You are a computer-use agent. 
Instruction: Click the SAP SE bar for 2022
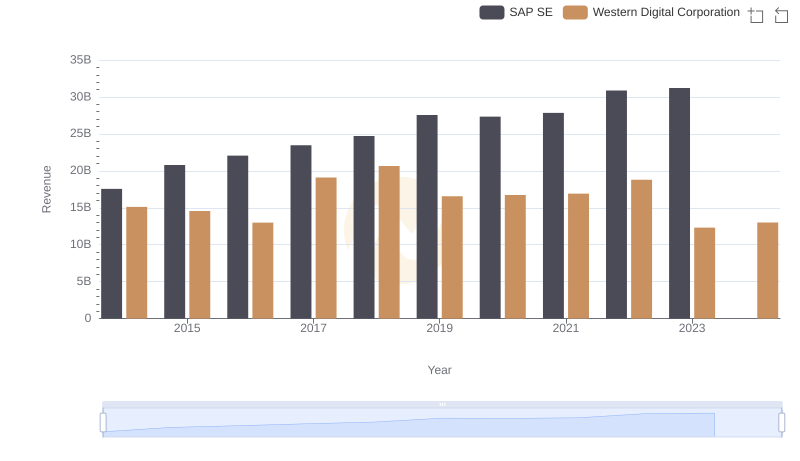[x=616, y=204]
